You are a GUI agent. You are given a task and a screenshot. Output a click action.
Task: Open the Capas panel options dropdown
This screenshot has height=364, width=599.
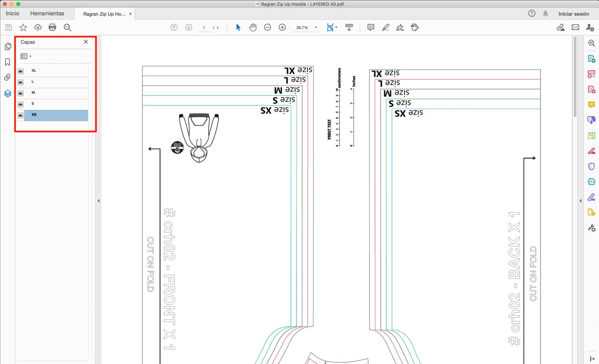click(x=26, y=56)
